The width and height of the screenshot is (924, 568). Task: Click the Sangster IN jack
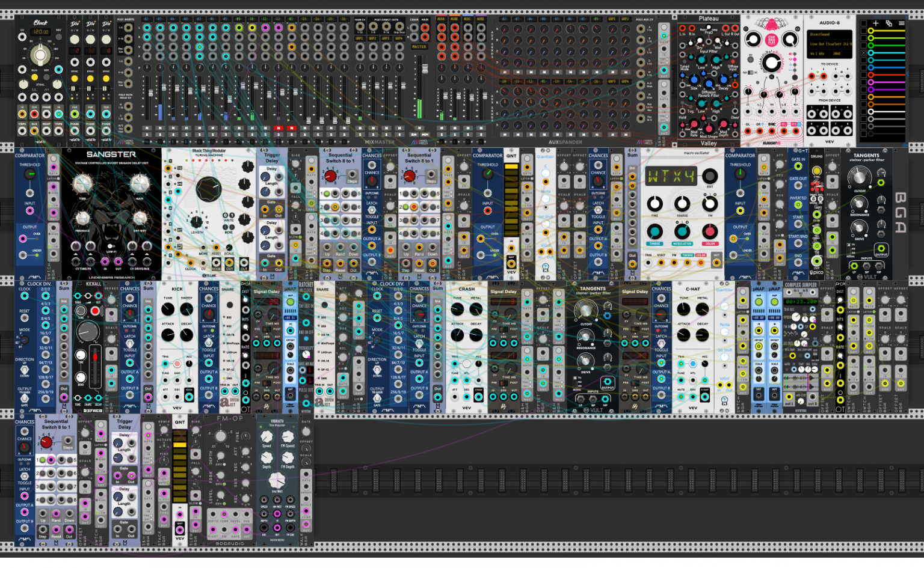pos(105,261)
